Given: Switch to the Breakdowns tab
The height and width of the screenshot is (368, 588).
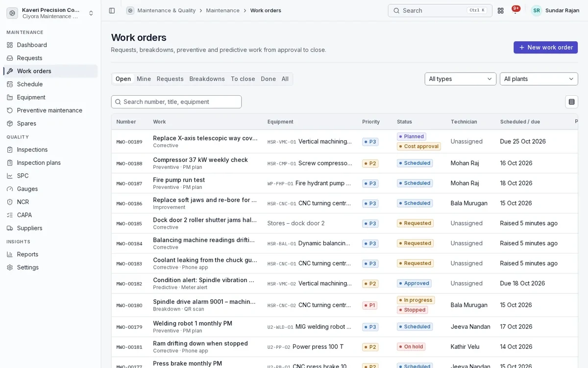Looking at the screenshot, I should [x=207, y=79].
